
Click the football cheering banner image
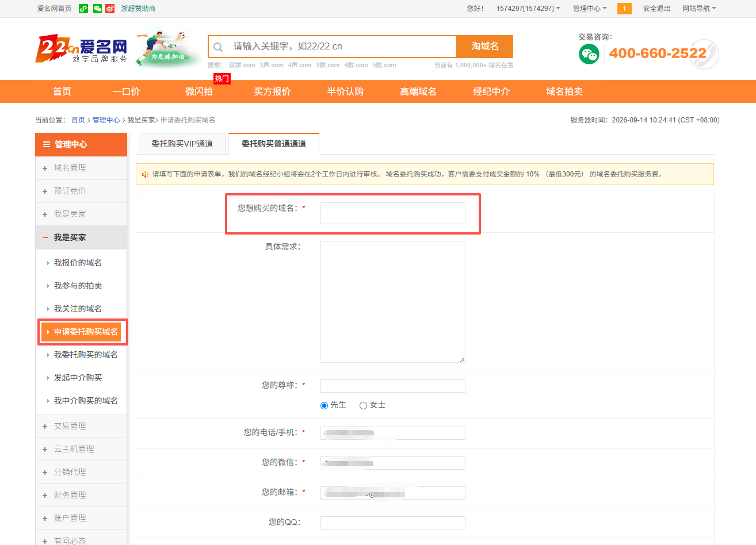click(167, 49)
